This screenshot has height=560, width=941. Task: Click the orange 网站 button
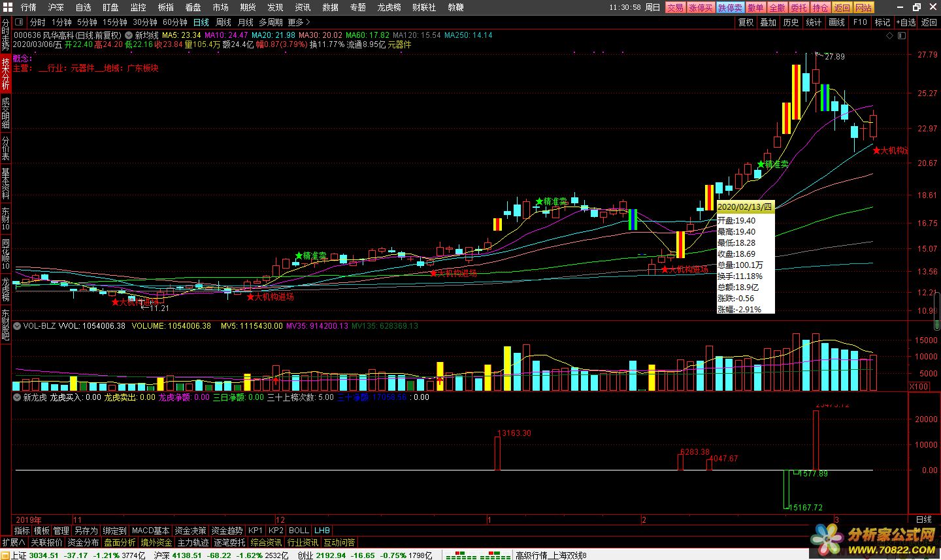click(x=863, y=7)
